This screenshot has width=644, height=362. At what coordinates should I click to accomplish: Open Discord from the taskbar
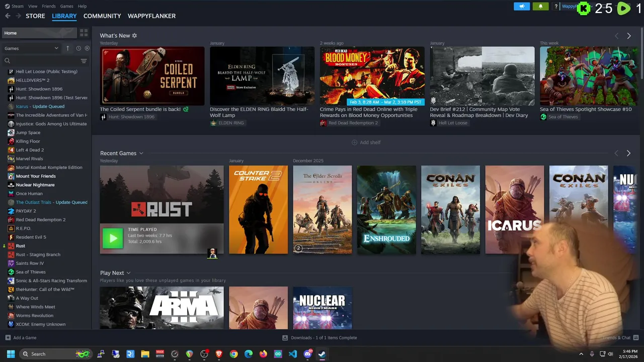pyautogui.click(x=307, y=354)
